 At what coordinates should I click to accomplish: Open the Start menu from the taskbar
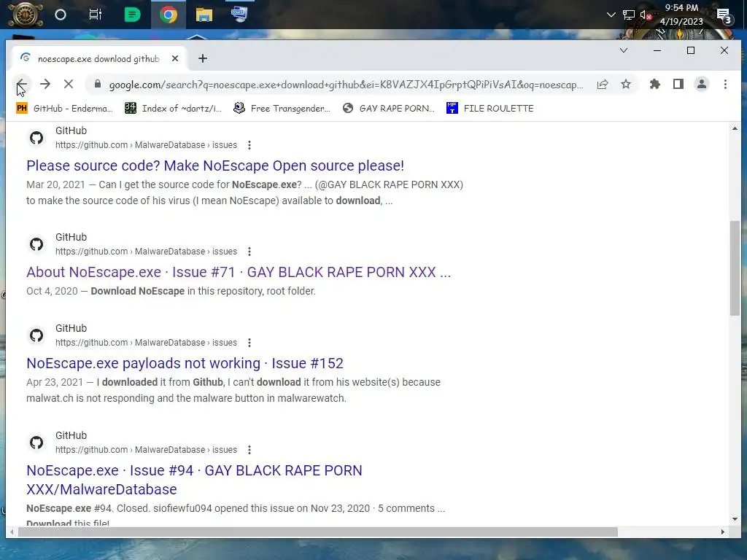point(25,15)
